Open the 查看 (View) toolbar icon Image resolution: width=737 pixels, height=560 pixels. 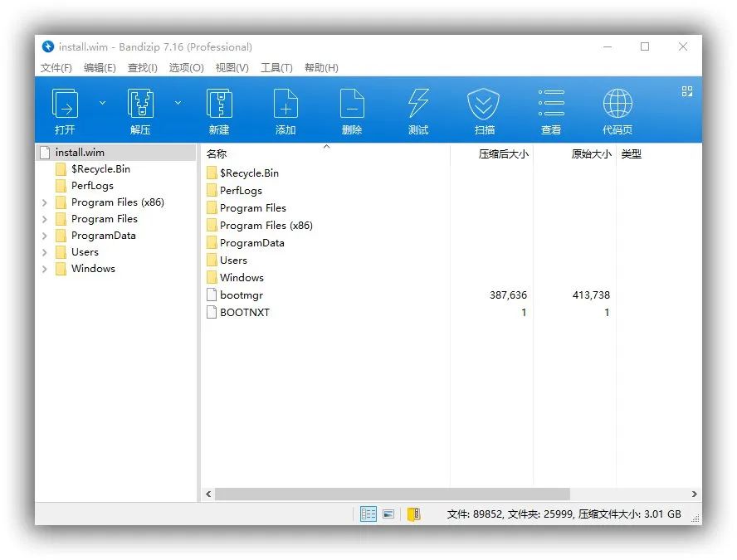[x=551, y=105]
